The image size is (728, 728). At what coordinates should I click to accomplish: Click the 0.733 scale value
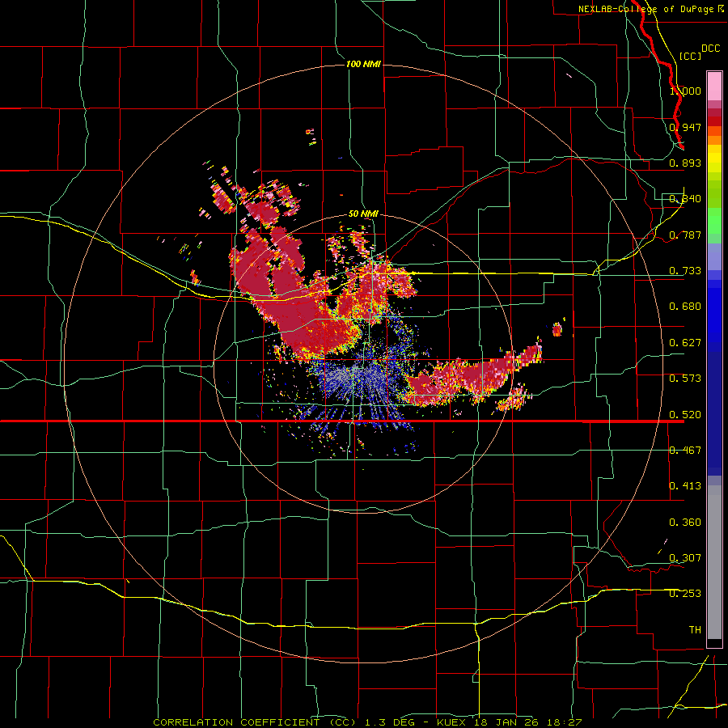(x=685, y=271)
